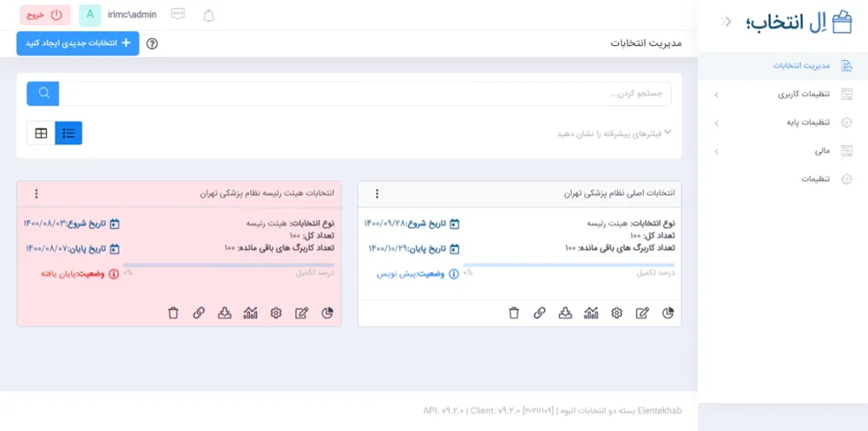Open bar chart statistics for the ended election

(x=251, y=313)
